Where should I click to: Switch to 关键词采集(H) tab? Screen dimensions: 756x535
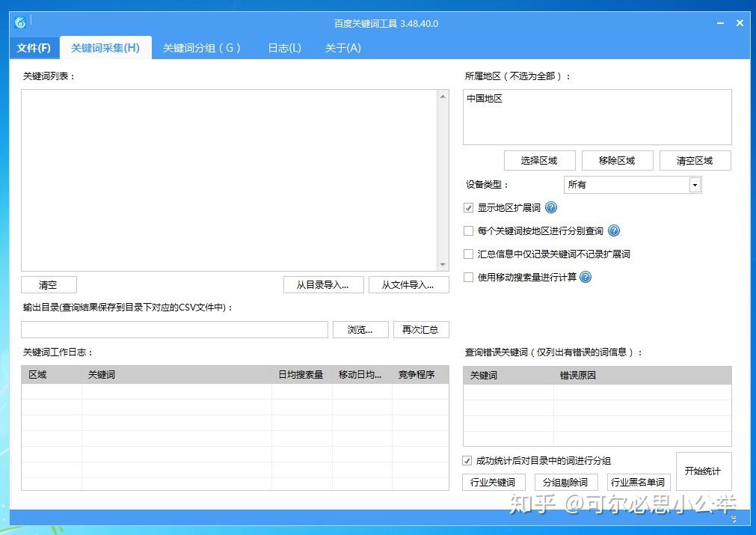[x=105, y=48]
